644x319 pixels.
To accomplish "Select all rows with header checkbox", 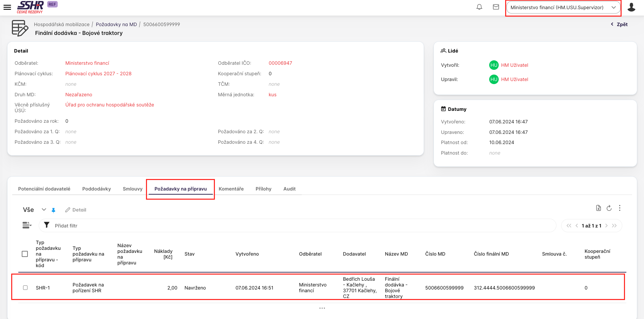I will pyautogui.click(x=25, y=254).
